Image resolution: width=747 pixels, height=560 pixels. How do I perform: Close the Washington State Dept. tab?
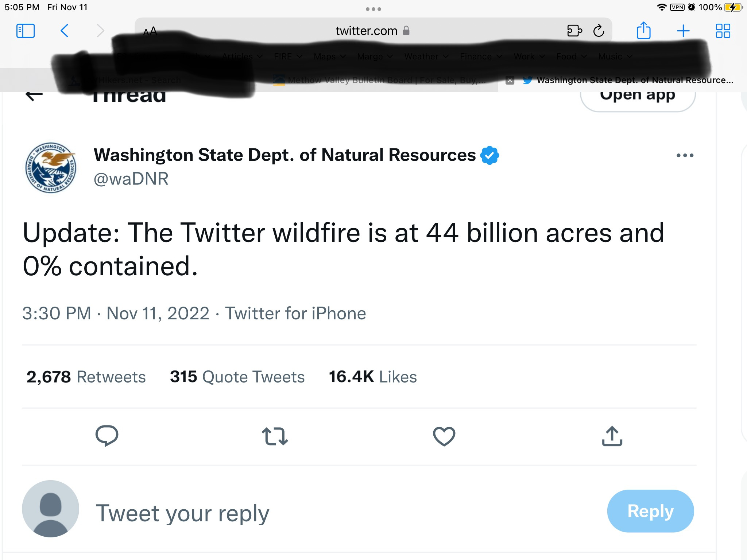[510, 81]
